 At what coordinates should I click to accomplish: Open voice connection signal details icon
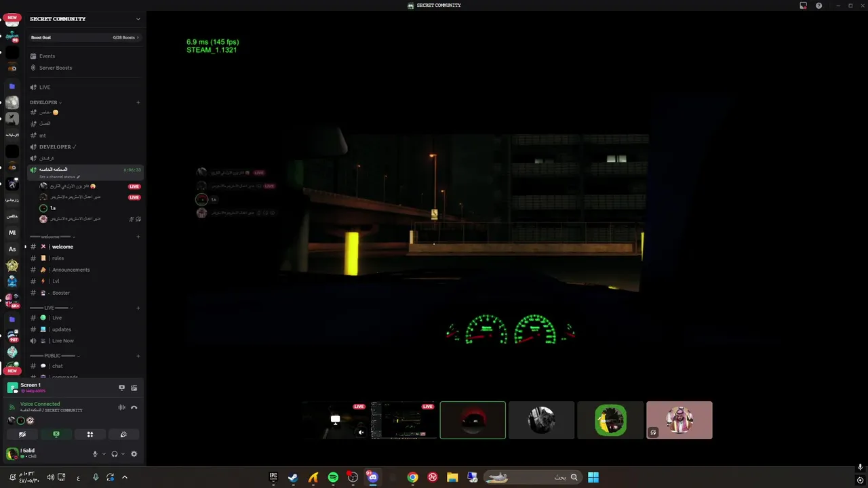tap(12, 407)
